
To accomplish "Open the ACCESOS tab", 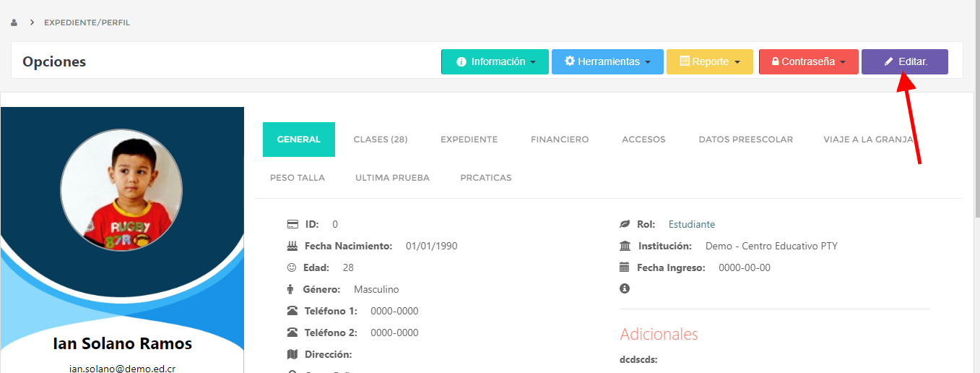I will 643,140.
